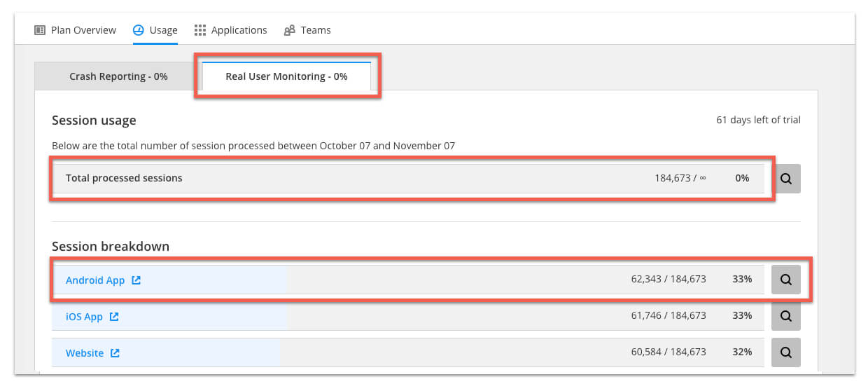Switch to Crash Reporting - 0% tab
The image size is (868, 391).
click(118, 76)
